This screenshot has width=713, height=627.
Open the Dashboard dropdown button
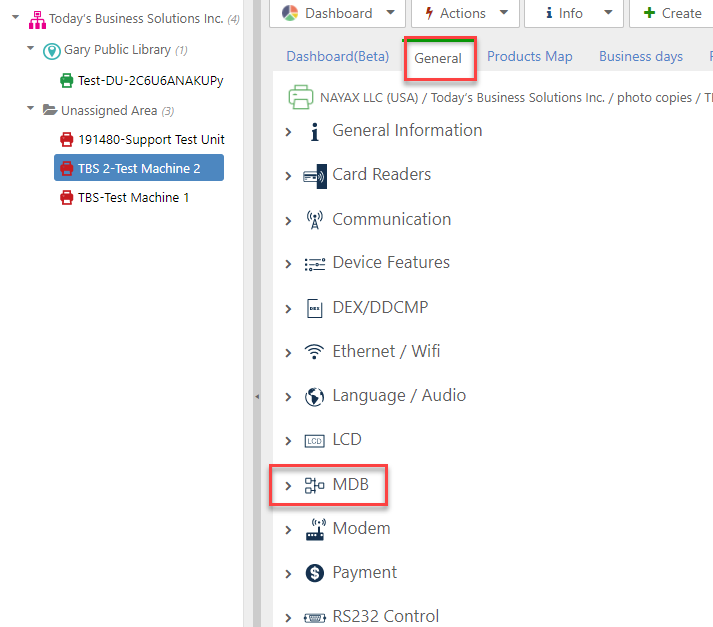click(x=338, y=13)
